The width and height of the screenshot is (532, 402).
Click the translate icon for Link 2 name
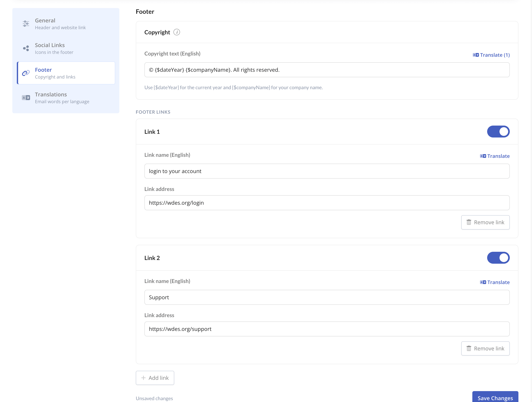(x=483, y=282)
